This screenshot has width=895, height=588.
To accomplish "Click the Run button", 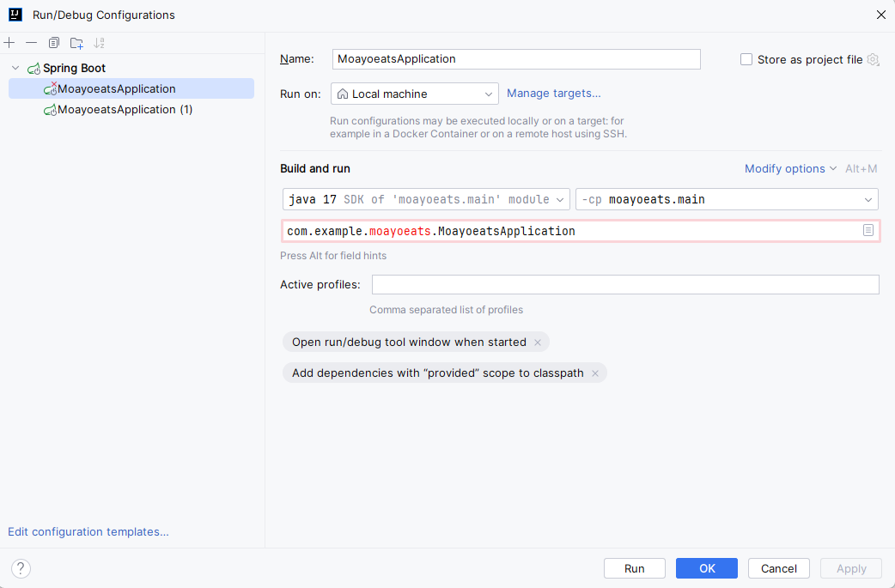I will pos(634,568).
